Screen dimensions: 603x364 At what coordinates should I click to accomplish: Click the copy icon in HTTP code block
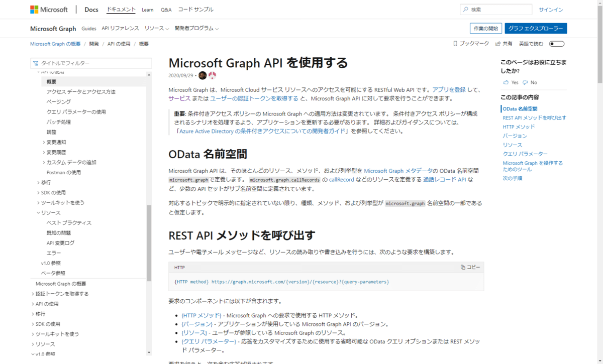[463, 268]
